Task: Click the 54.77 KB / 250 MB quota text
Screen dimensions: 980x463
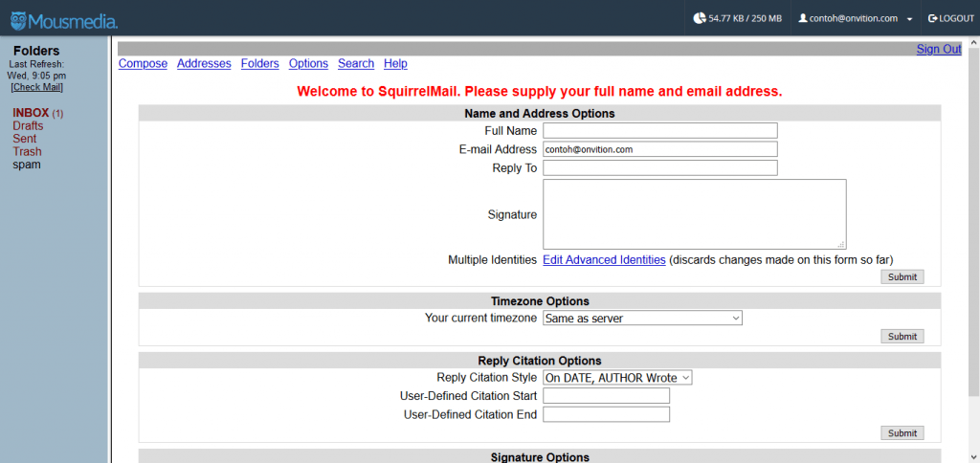Action: (x=745, y=19)
